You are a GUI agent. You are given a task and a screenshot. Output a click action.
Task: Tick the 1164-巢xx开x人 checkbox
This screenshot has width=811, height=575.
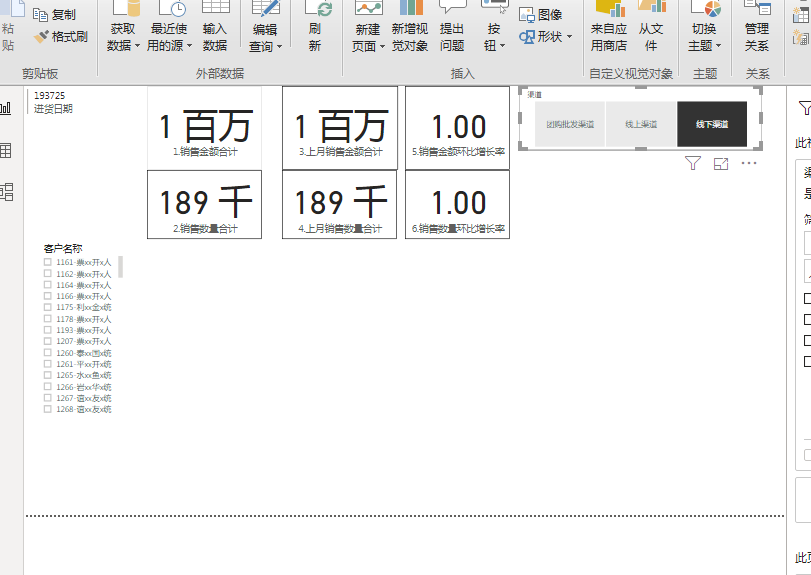click(48, 285)
